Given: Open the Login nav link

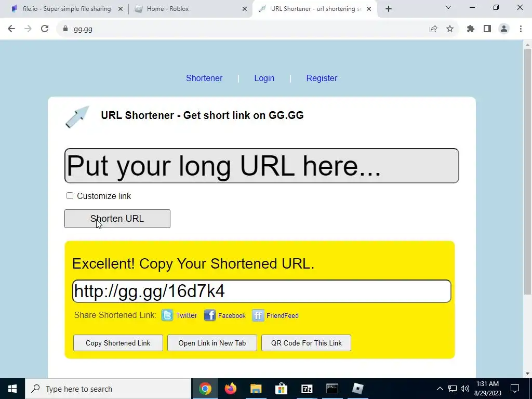Looking at the screenshot, I should pos(264,78).
